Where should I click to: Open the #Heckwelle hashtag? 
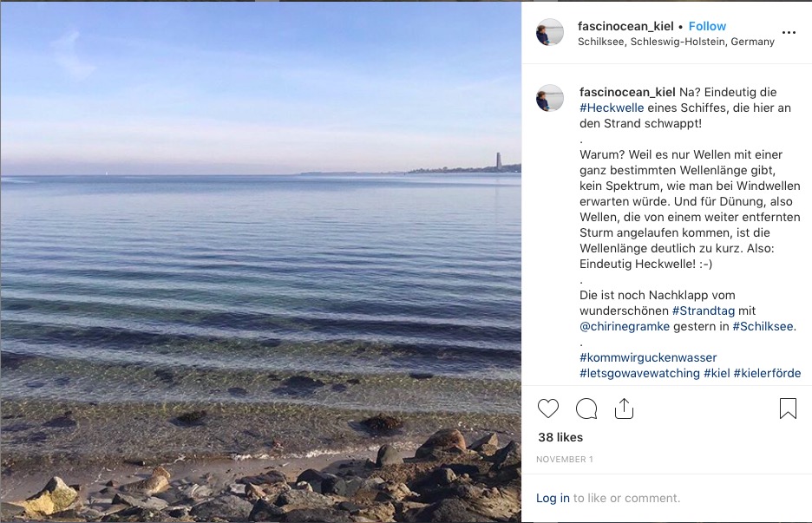click(x=612, y=108)
